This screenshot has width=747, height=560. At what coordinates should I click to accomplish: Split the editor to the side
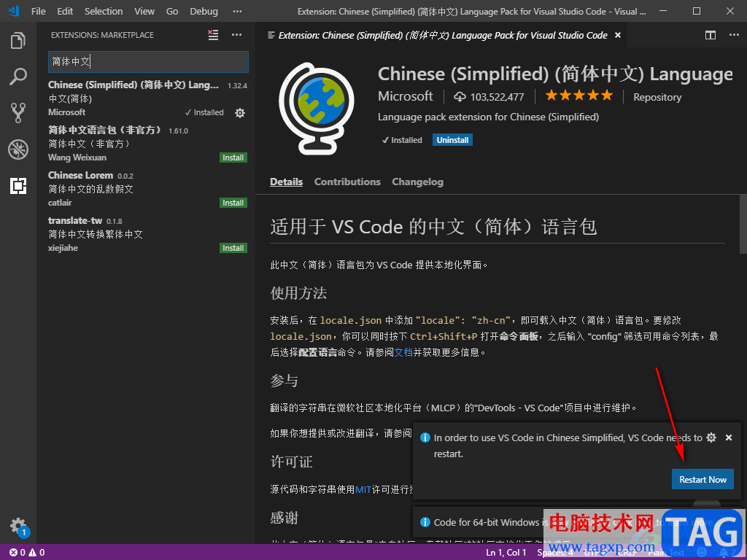pyautogui.click(x=711, y=35)
